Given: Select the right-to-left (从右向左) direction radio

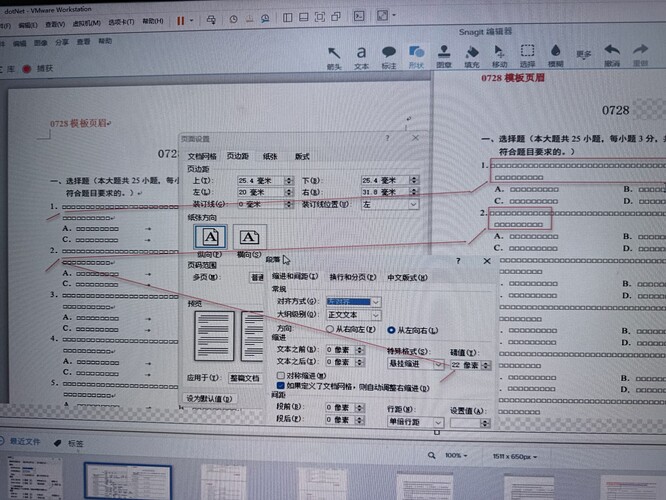Looking at the screenshot, I should pyautogui.click(x=331, y=328).
